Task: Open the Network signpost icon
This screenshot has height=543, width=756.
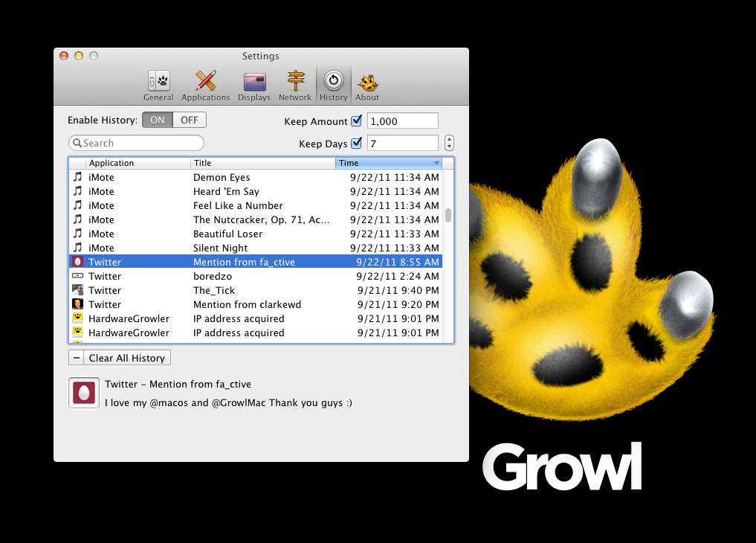Action: [x=295, y=86]
